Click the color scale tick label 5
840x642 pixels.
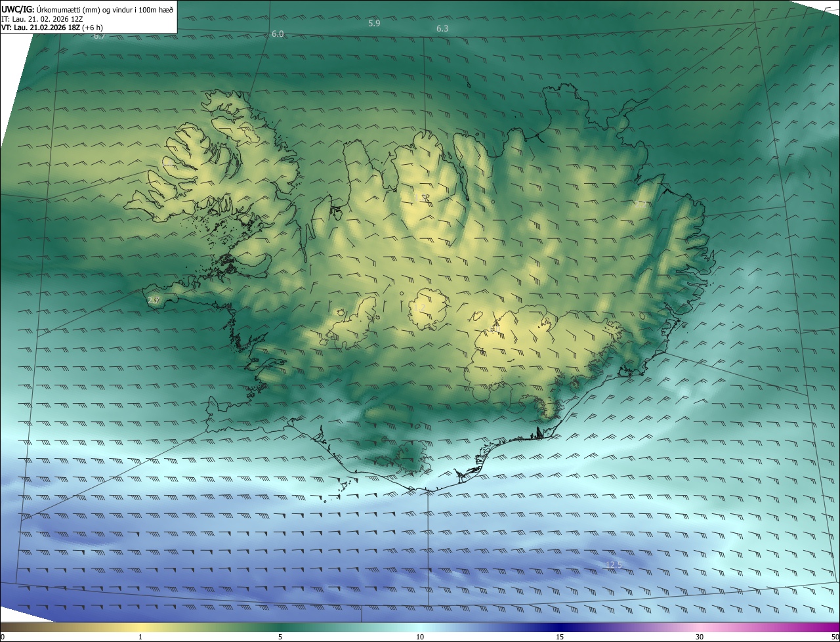(x=280, y=637)
